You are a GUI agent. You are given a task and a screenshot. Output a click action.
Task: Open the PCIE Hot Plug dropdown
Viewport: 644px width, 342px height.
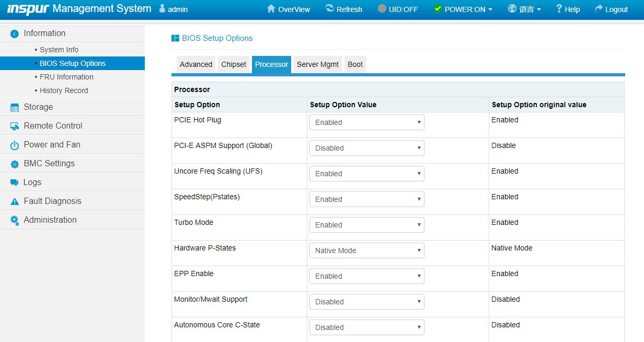click(x=366, y=122)
